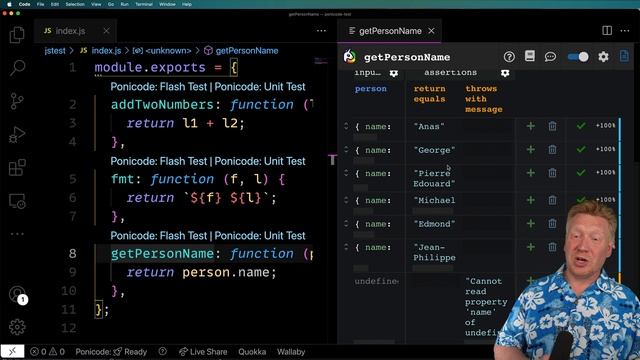640x360 pixels.
Task: Delete the "Jean-Philippe" test case
Action: pyautogui.click(x=552, y=247)
